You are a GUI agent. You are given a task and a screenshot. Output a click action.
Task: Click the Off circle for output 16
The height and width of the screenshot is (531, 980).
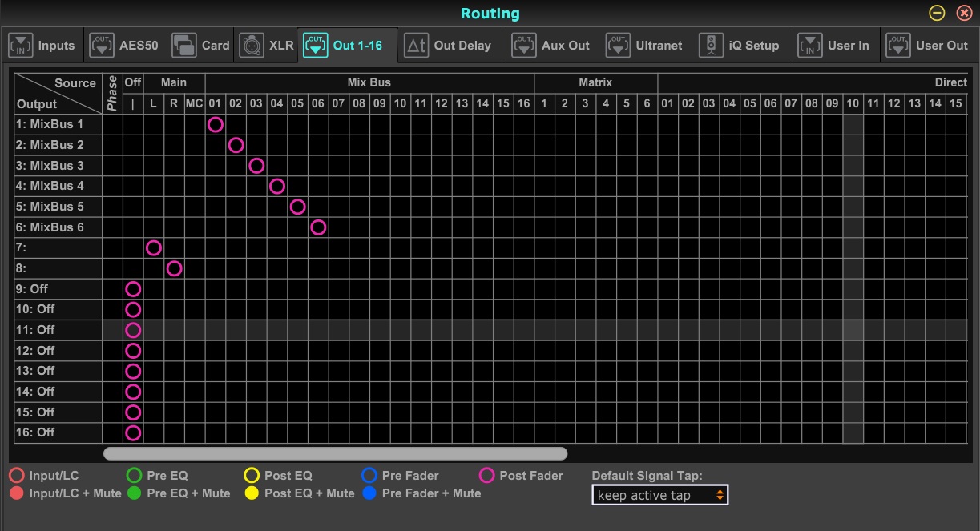133,432
